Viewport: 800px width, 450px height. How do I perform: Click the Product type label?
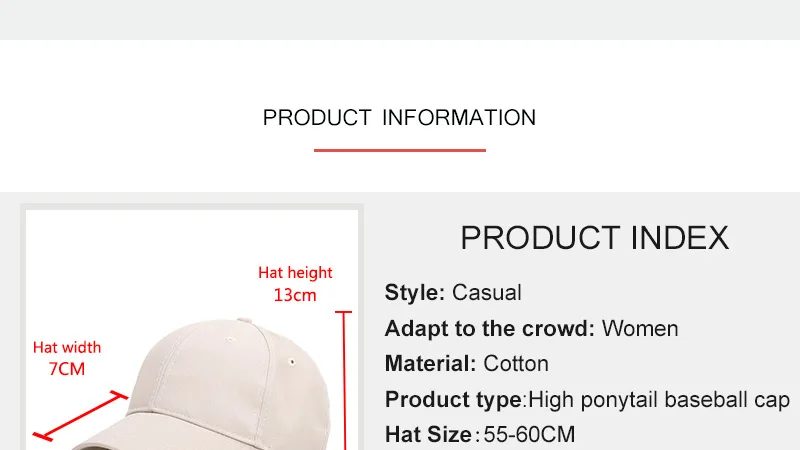coord(453,399)
